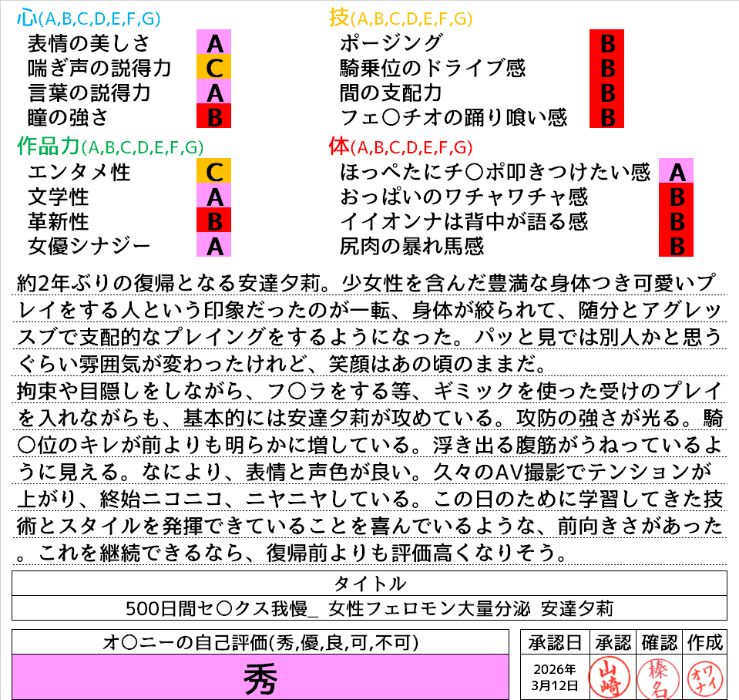Select the B grade beside 革新性

coord(215,221)
